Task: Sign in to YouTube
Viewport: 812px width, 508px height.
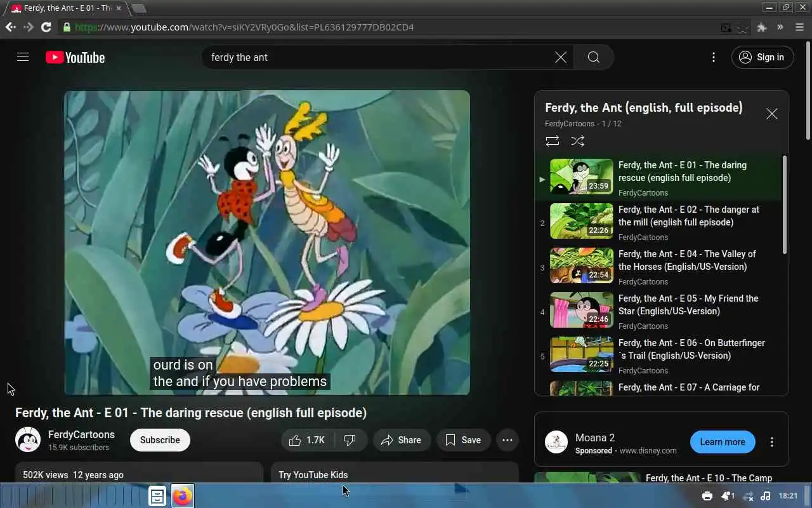Action: [763, 57]
